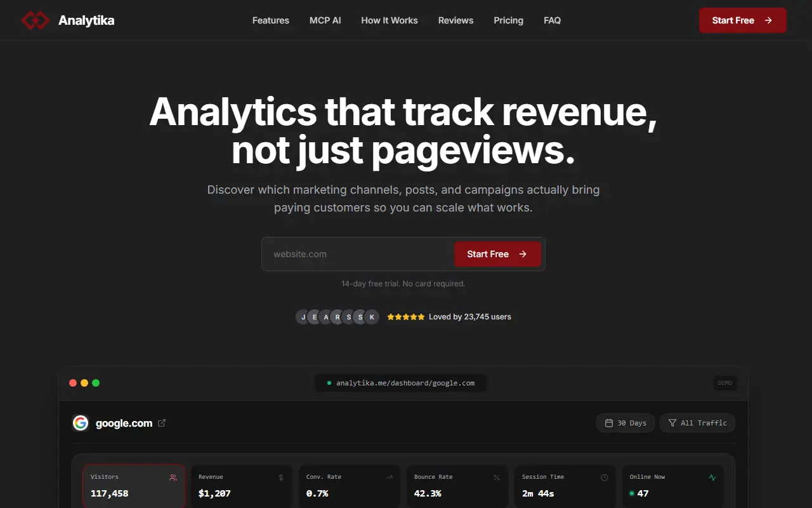Navigate to the FAQ section

pyautogui.click(x=553, y=20)
